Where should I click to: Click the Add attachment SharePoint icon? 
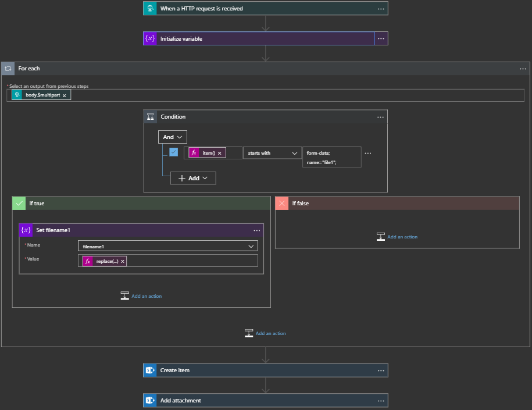coord(151,401)
